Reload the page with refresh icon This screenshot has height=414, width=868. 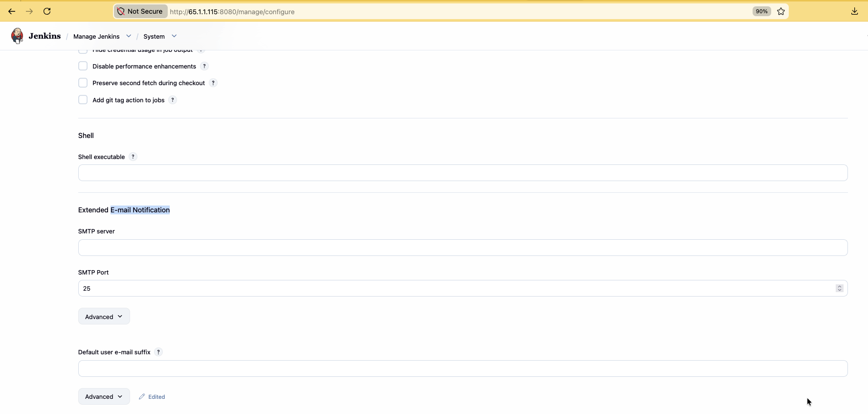[x=47, y=11]
